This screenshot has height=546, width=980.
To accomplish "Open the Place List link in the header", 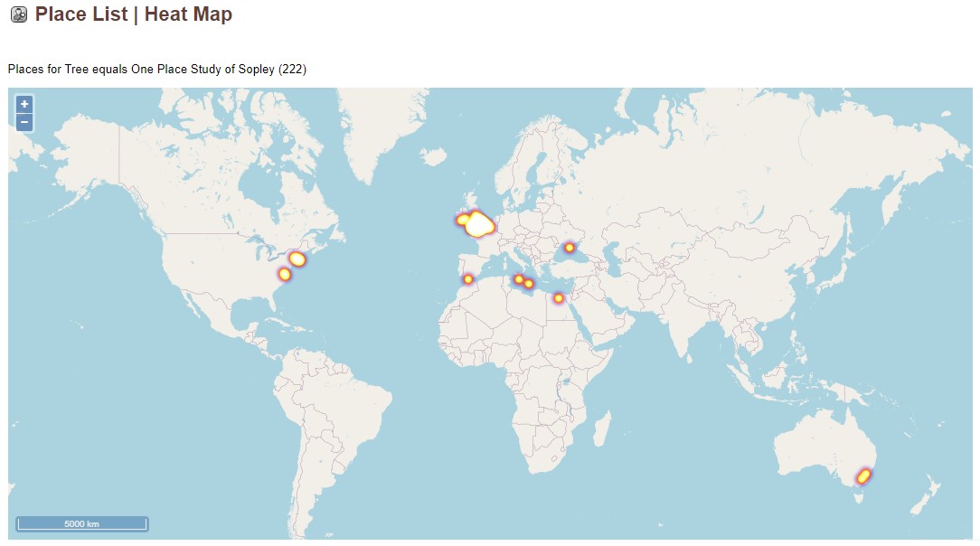I will tap(84, 14).
